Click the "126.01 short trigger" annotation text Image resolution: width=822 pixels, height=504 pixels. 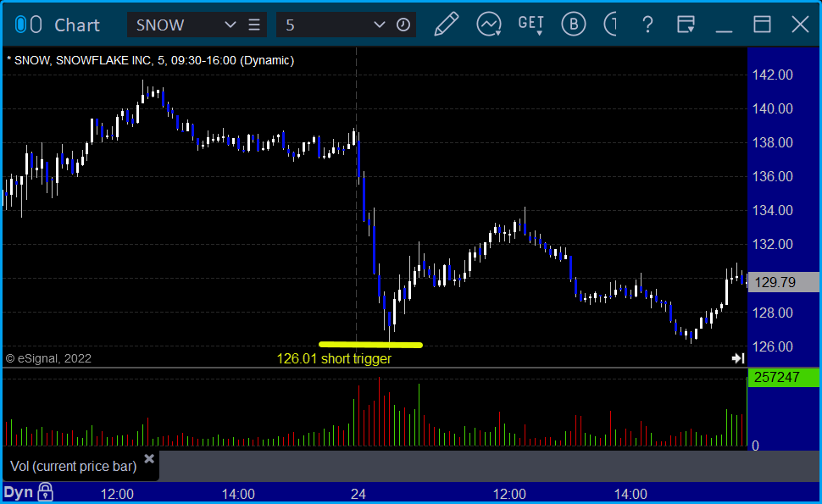point(334,359)
